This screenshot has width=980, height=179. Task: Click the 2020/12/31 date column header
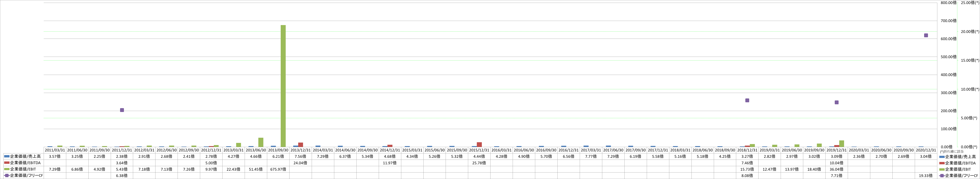pos(926,150)
